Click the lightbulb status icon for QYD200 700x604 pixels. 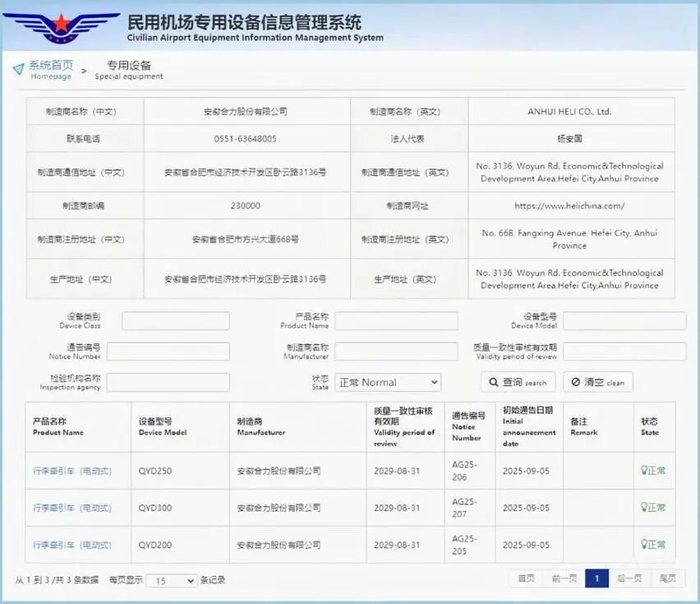pyautogui.click(x=644, y=545)
